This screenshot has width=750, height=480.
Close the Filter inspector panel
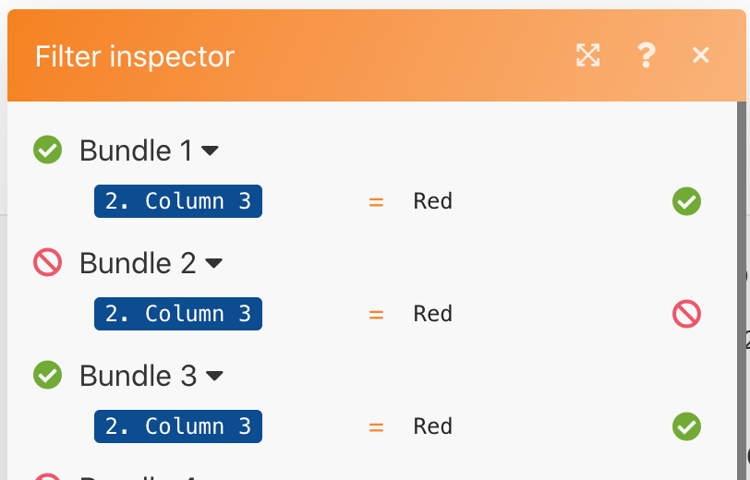[701, 56]
